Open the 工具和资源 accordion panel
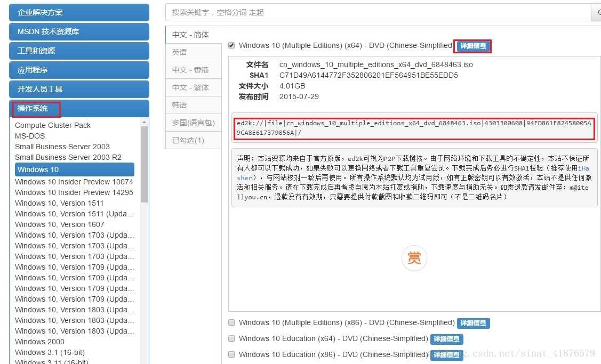Image resolution: width=601 pixels, height=364 pixels. pos(79,51)
